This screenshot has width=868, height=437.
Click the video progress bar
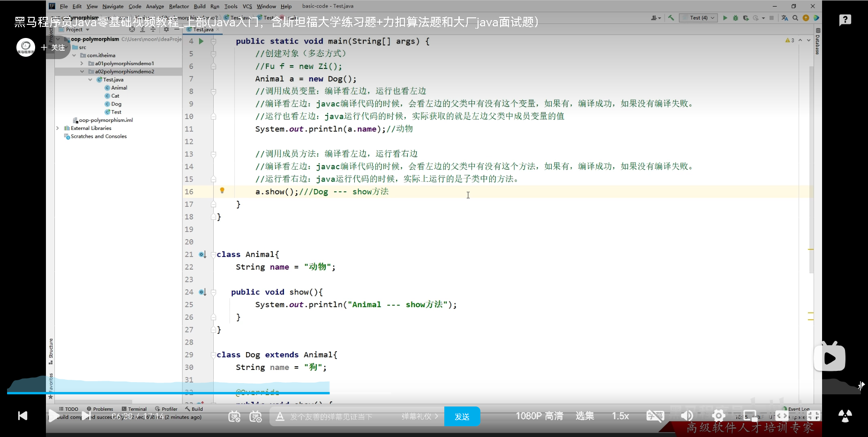(x=434, y=393)
